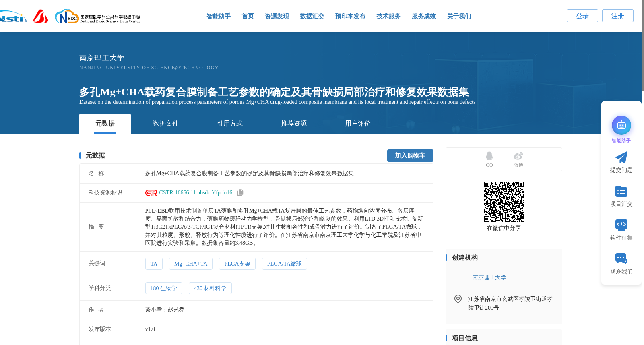The width and height of the screenshot is (644, 345).
Task: Switch to the 引用方式 tab
Action: point(230,124)
